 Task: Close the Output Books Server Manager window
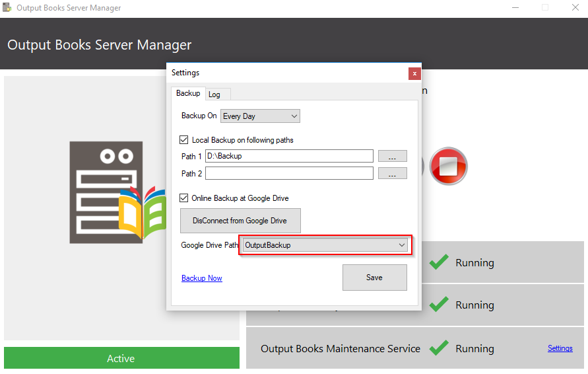click(575, 7)
